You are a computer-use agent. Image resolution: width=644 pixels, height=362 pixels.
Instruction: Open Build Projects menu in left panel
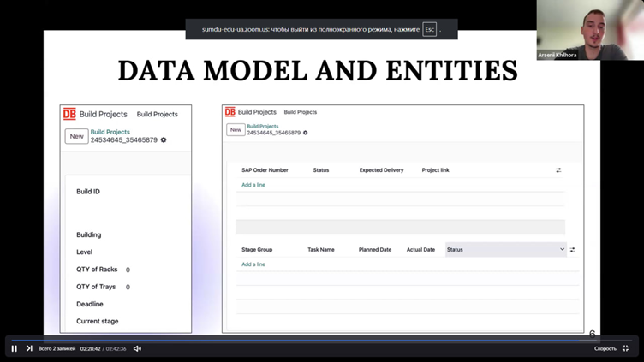click(158, 114)
